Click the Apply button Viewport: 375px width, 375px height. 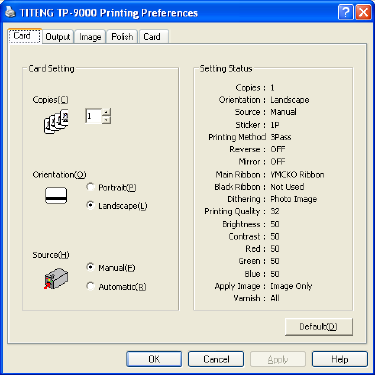278,359
